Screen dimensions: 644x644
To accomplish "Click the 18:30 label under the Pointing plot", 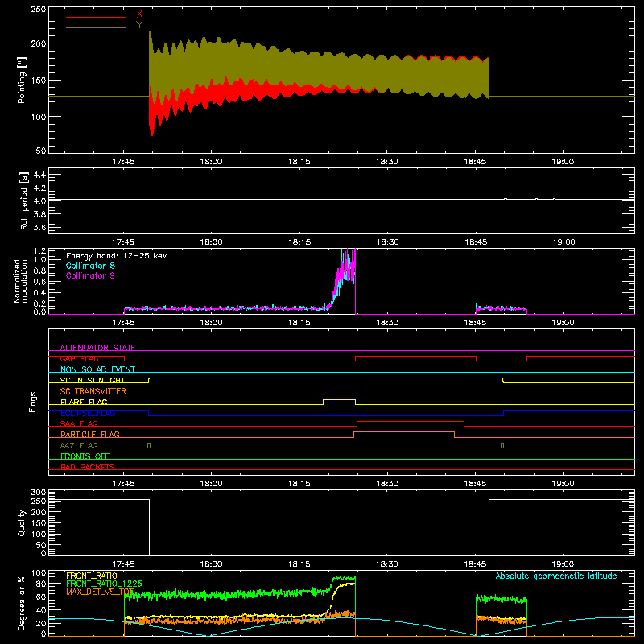I will point(387,162).
